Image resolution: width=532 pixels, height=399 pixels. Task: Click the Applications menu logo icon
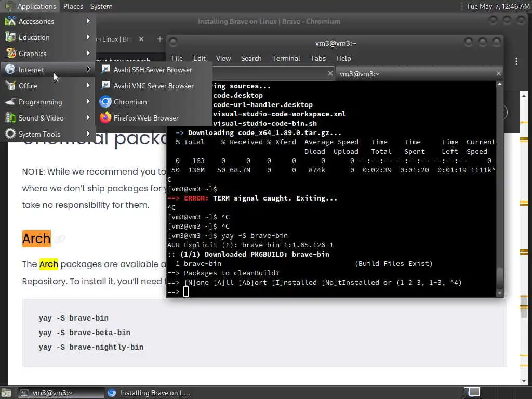[x=9, y=6]
